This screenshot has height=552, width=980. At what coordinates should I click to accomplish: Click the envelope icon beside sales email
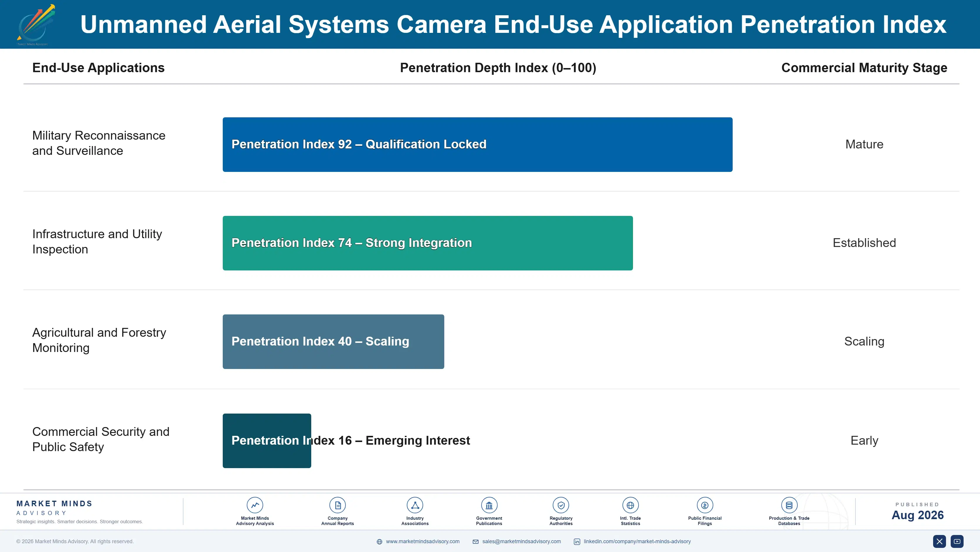pyautogui.click(x=476, y=542)
